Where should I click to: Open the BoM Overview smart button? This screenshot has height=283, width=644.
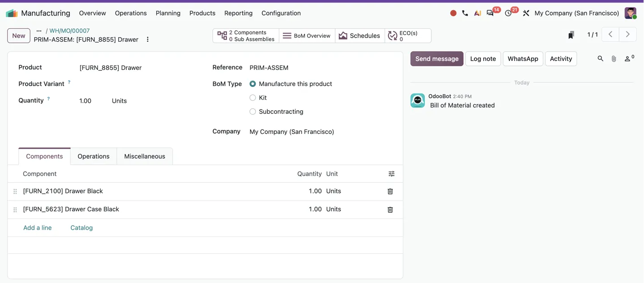307,36
